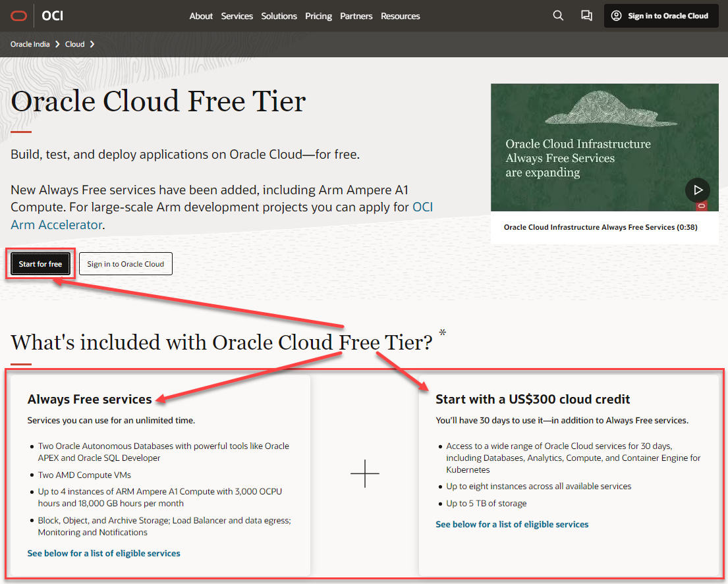This screenshot has width=728, height=584.
Task: Click the footnote asterisk after Free Tier?
Action: [x=443, y=332]
